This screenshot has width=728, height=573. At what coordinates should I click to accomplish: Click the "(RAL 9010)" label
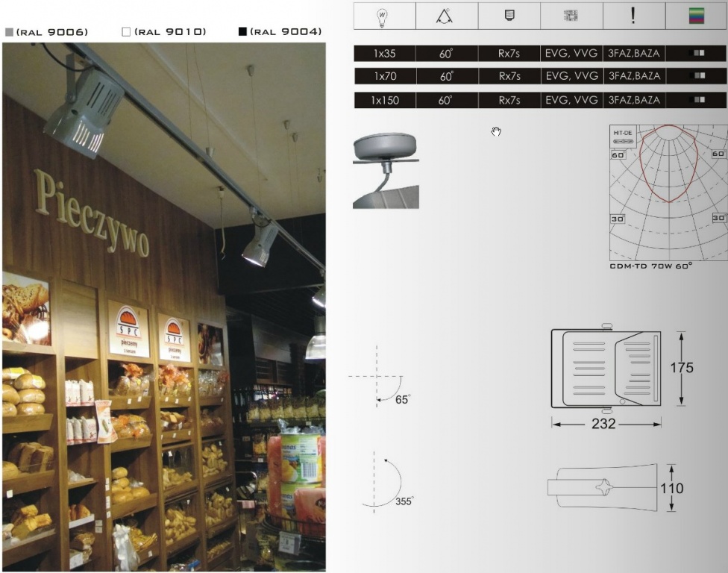(x=170, y=31)
